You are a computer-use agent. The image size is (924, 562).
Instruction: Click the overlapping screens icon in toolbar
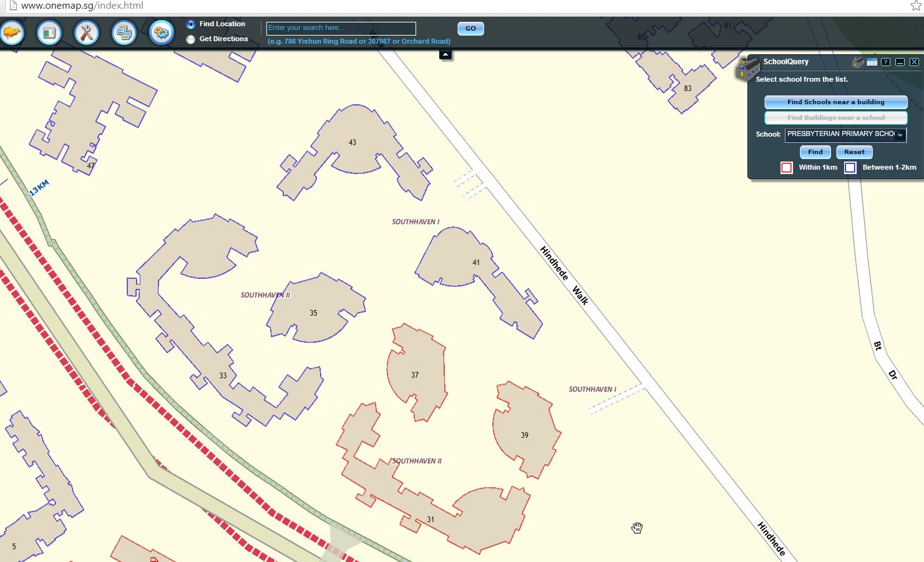tap(124, 32)
